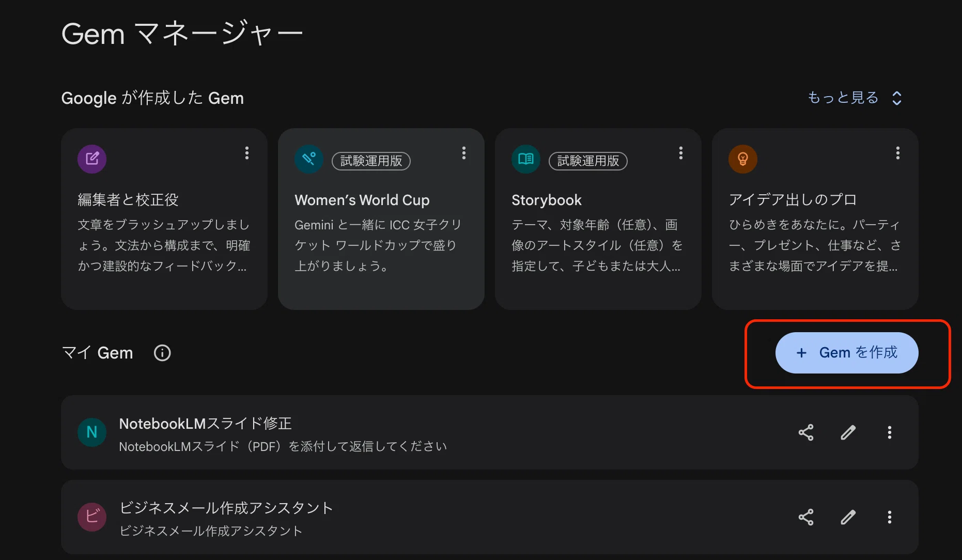962x560 pixels.
Task: Edit the ビジネスメール作成アシスタント Gem with pencil
Action: [848, 517]
